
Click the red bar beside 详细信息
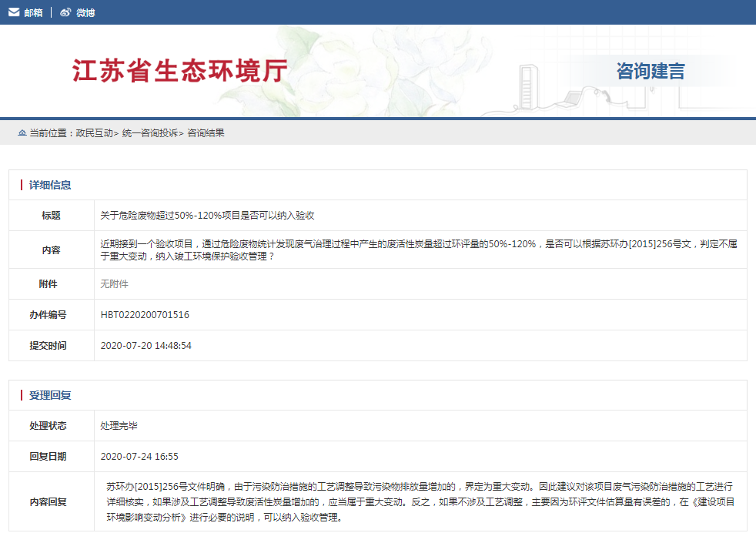tap(22, 183)
